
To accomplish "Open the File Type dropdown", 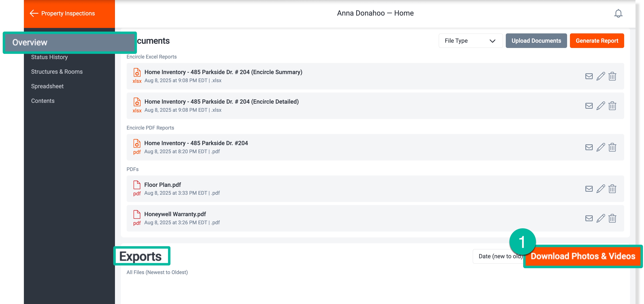I will pos(470,40).
